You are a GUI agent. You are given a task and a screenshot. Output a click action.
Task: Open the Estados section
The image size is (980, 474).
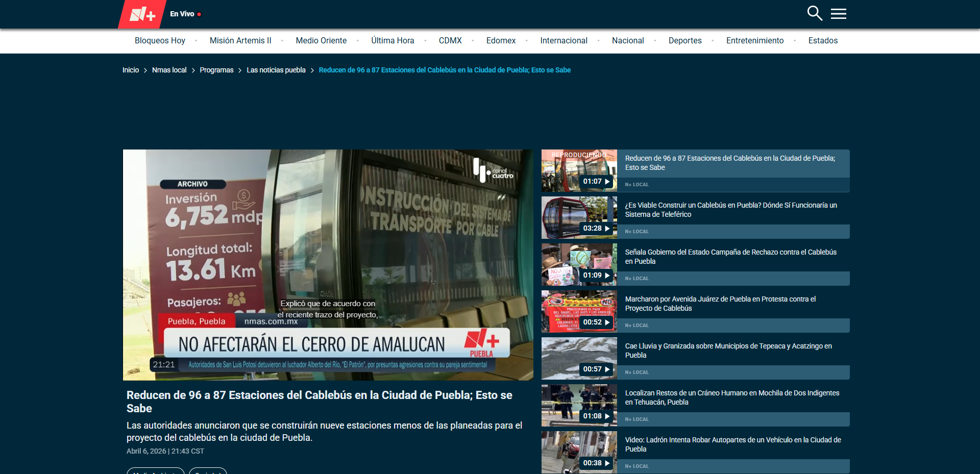823,41
